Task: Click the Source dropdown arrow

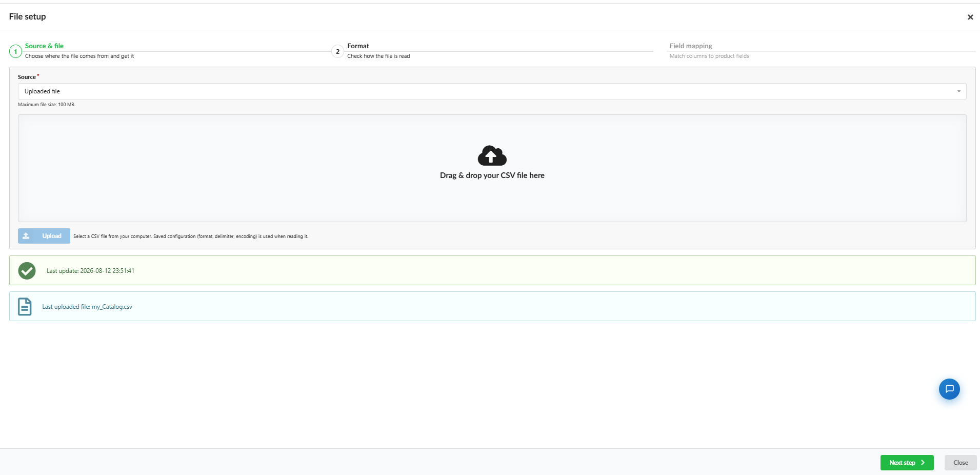Action: tap(958, 91)
